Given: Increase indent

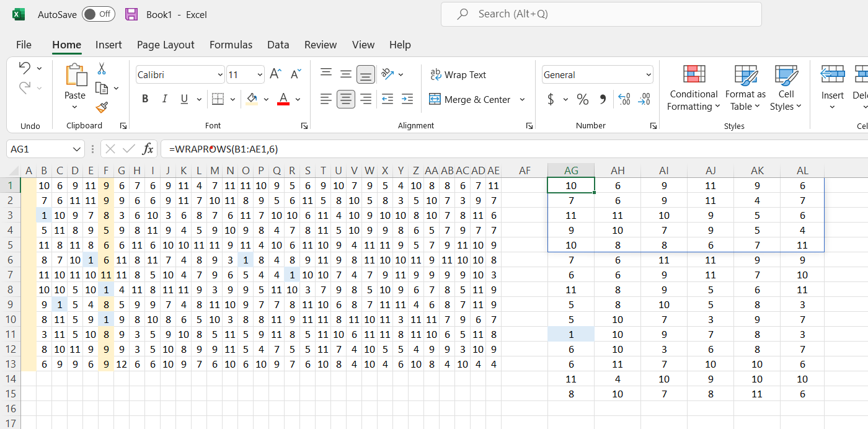Looking at the screenshot, I should (x=407, y=99).
